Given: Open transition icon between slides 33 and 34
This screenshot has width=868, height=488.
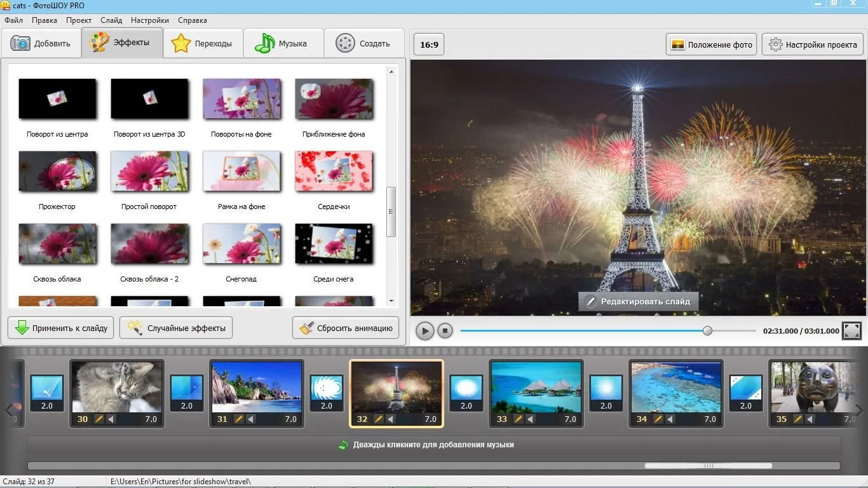Looking at the screenshot, I should pyautogui.click(x=606, y=393).
